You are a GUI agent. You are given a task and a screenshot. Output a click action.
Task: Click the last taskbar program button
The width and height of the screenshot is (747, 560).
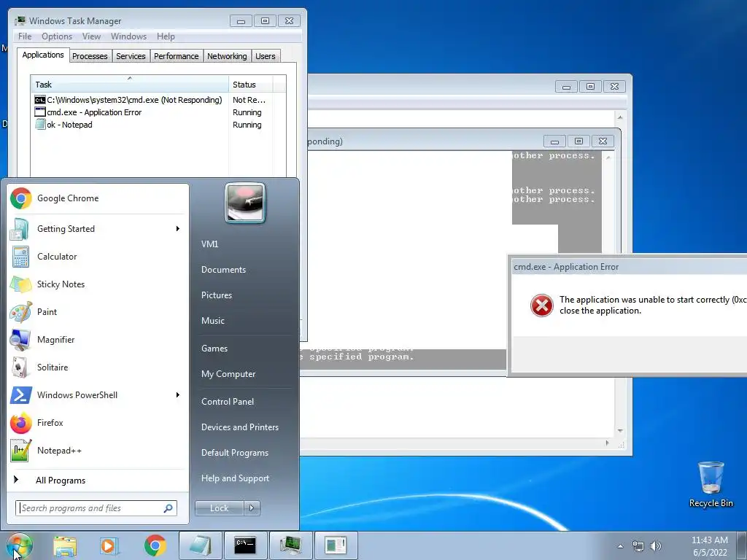point(336,545)
